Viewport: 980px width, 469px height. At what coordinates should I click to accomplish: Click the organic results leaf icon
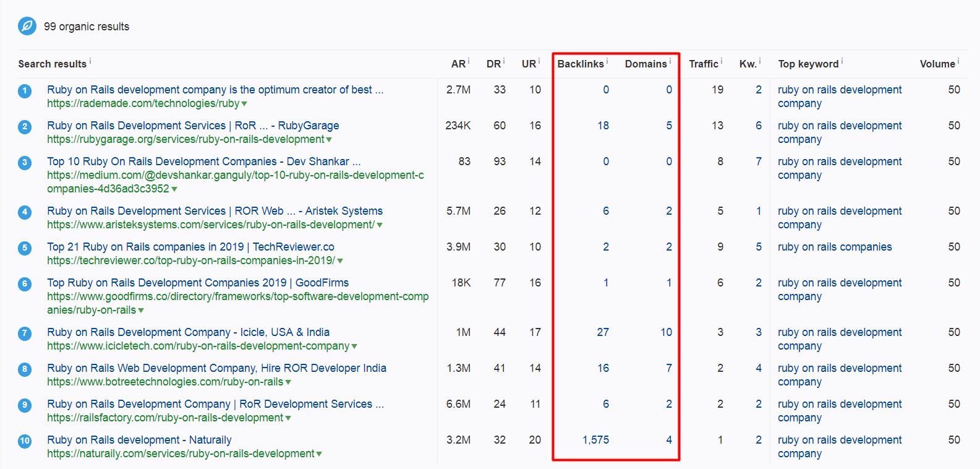click(x=27, y=26)
